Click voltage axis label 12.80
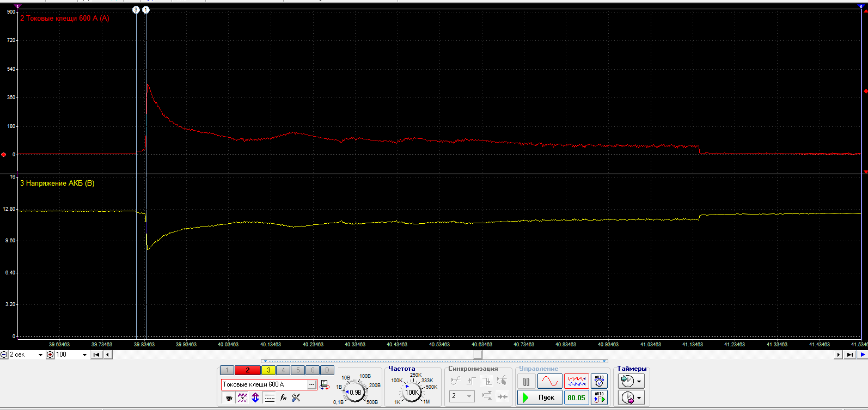Screen dimensions: 868x410 pyautogui.click(x=10, y=209)
